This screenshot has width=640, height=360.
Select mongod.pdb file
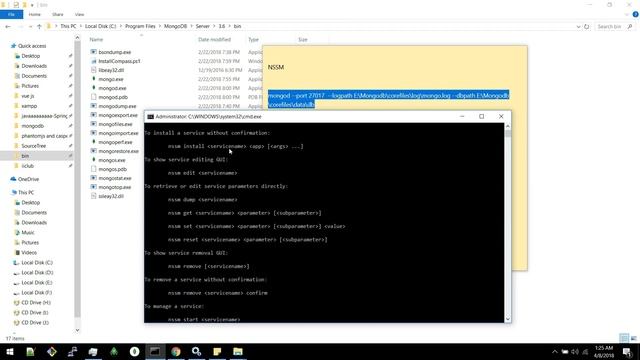[x=113, y=97]
